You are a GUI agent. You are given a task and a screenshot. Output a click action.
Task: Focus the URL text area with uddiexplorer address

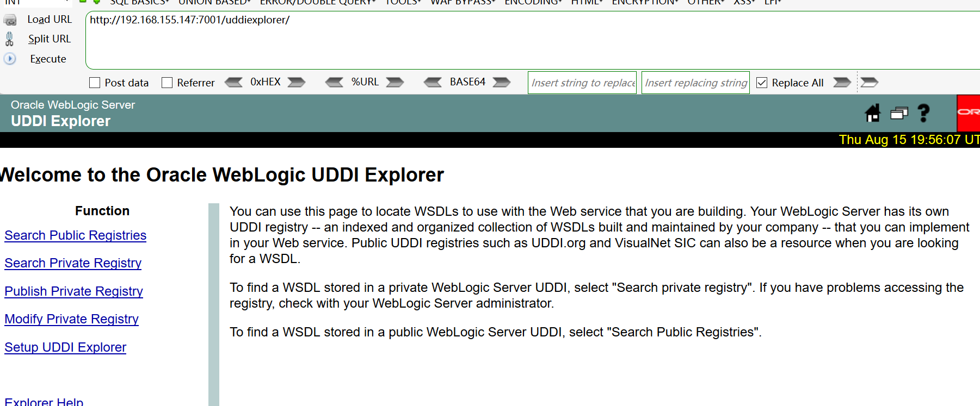click(533, 40)
